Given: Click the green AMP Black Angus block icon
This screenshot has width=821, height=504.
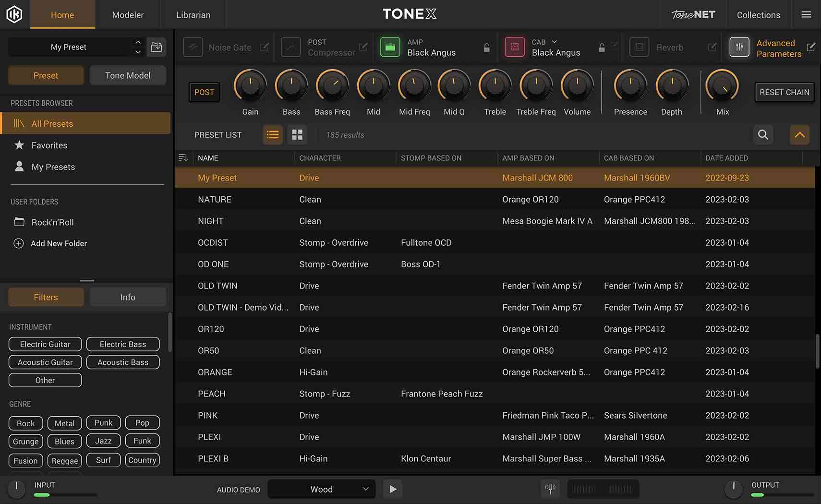Looking at the screenshot, I should (x=390, y=47).
